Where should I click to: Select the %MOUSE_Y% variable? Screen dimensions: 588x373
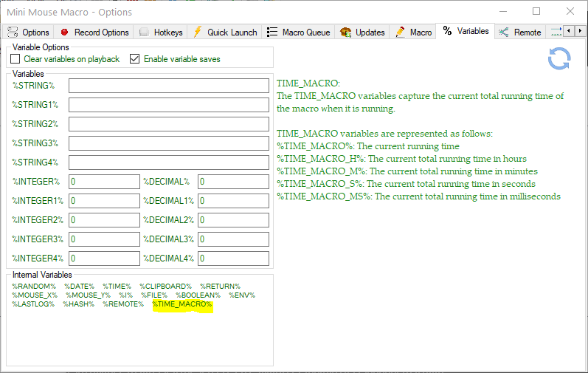tap(88, 295)
